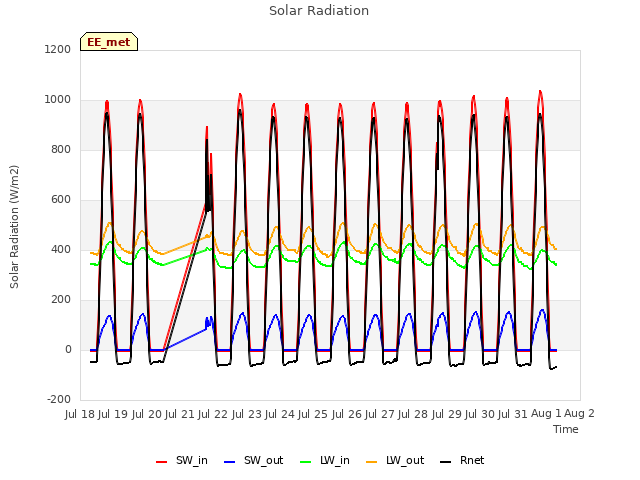Click the SW_in legend label
The width and height of the screenshot is (640, 480).
point(191,460)
